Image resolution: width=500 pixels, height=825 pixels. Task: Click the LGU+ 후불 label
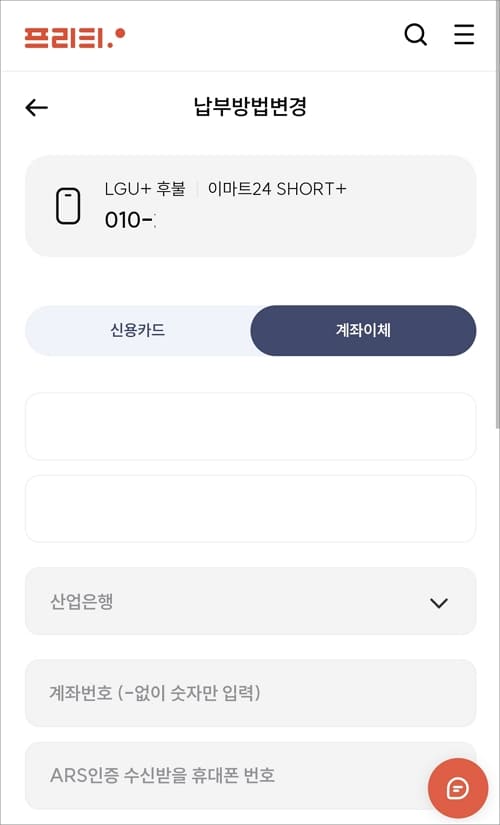point(145,189)
